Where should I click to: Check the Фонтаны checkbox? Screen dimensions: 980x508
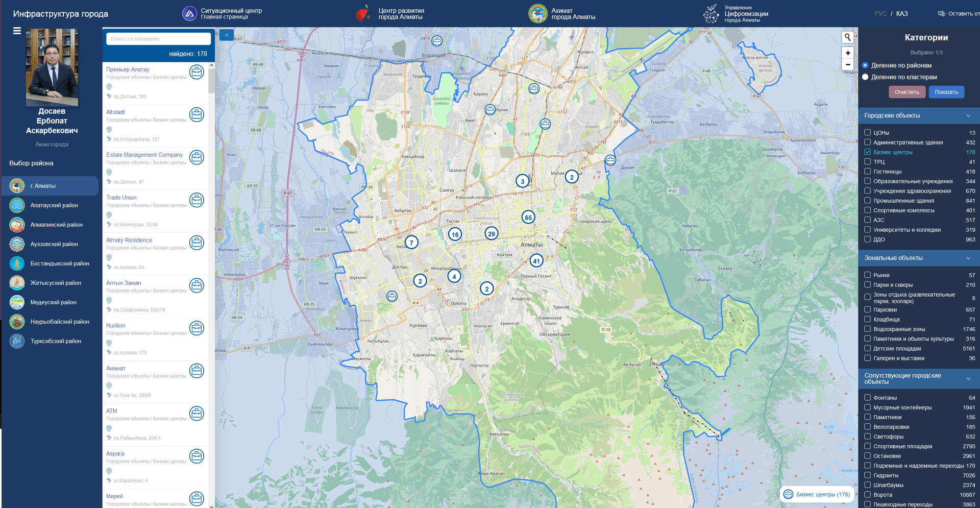(x=867, y=397)
